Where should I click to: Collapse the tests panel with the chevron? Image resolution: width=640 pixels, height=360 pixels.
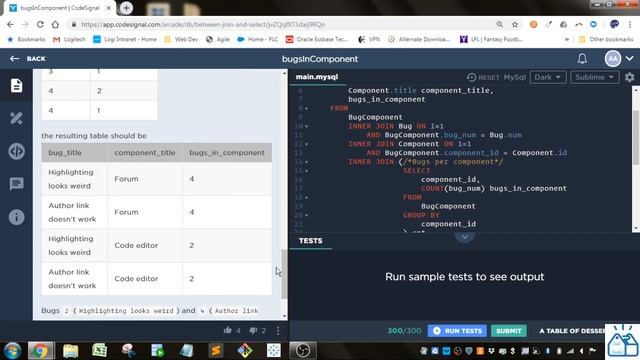464,237
